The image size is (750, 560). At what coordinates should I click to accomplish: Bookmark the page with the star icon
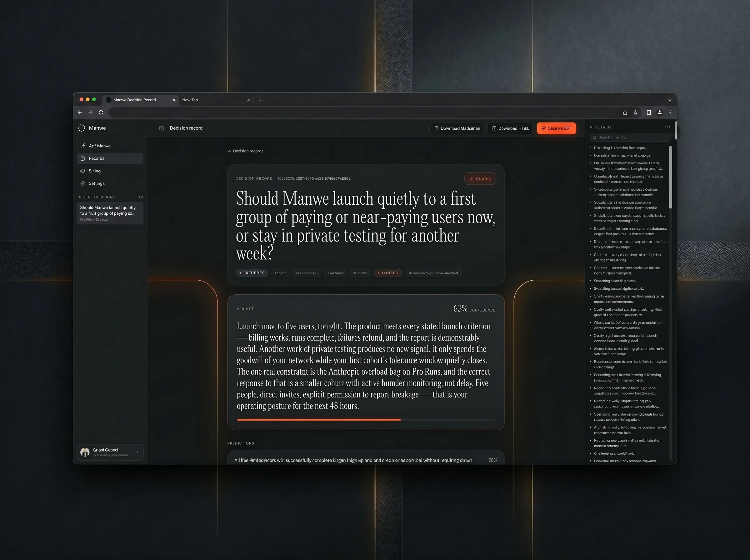pos(635,112)
